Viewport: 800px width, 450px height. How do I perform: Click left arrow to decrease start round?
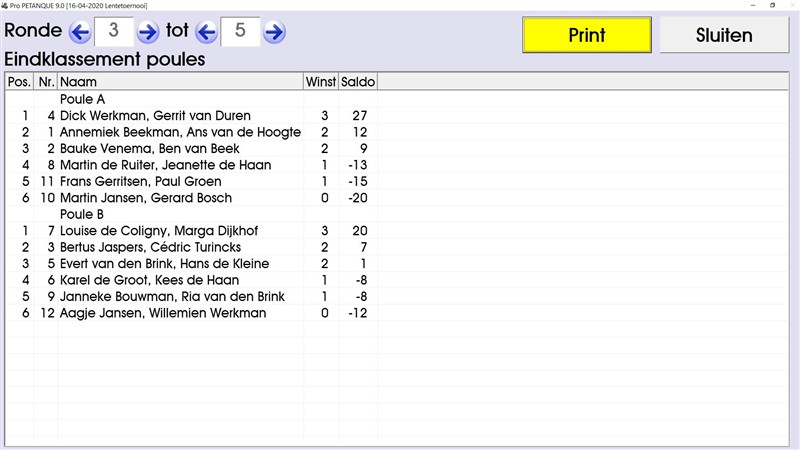tap(80, 32)
